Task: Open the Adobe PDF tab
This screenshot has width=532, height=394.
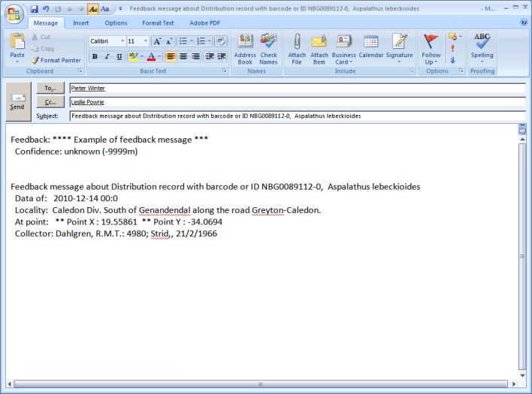Action: coord(204,23)
